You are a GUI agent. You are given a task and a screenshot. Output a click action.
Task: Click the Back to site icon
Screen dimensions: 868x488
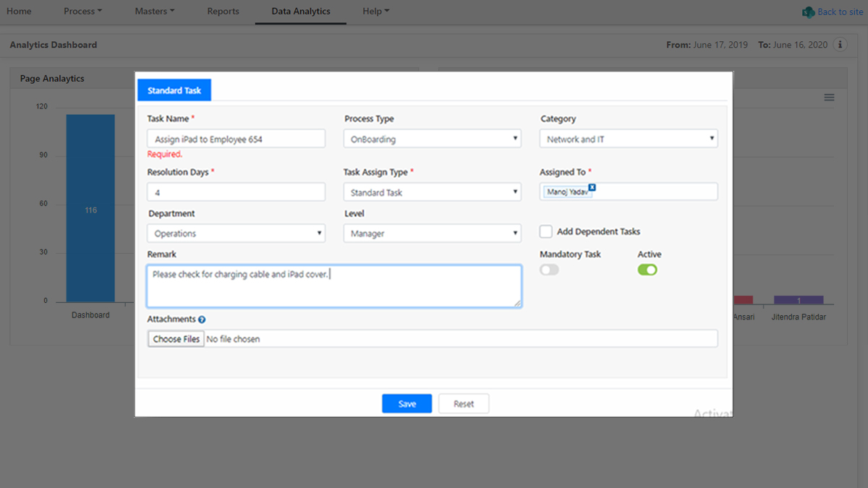click(808, 12)
